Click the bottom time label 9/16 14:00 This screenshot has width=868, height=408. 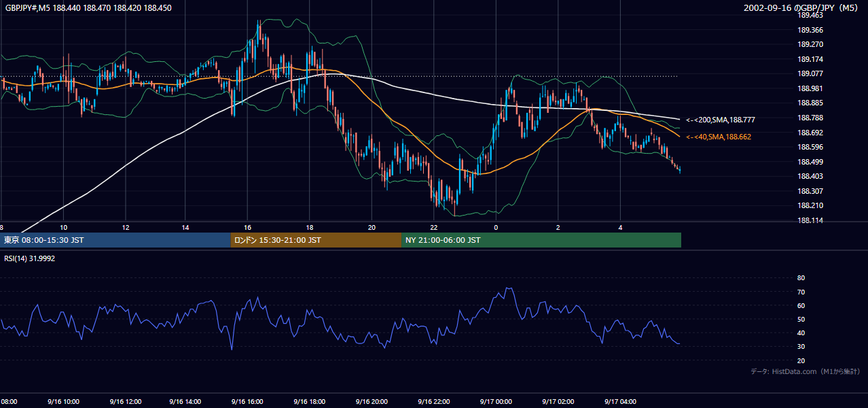point(187,402)
